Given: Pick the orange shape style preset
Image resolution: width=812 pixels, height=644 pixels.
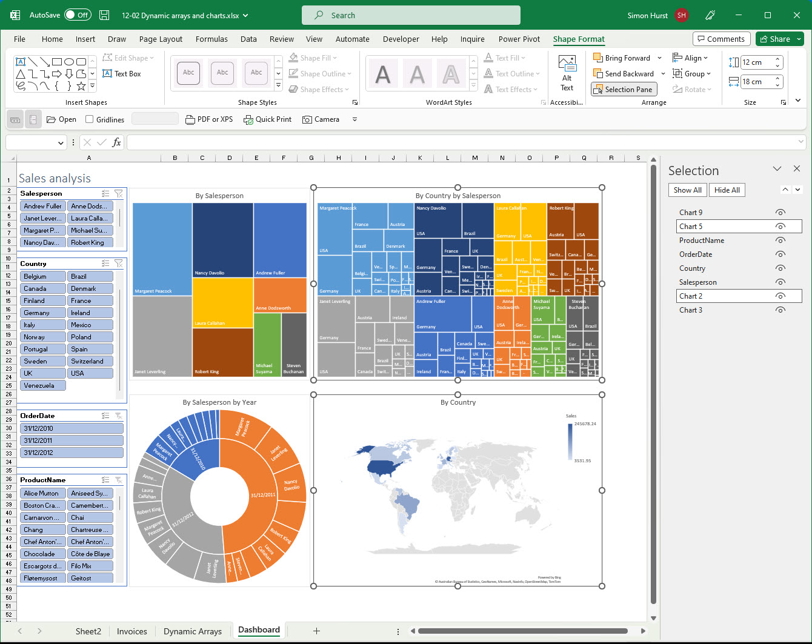Looking at the screenshot, I should (x=256, y=73).
